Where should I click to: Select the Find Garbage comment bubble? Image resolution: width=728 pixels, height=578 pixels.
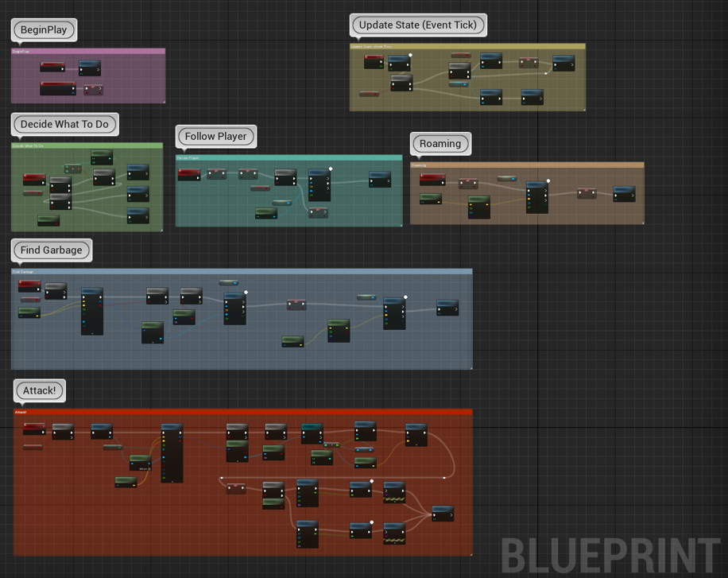click(51, 250)
